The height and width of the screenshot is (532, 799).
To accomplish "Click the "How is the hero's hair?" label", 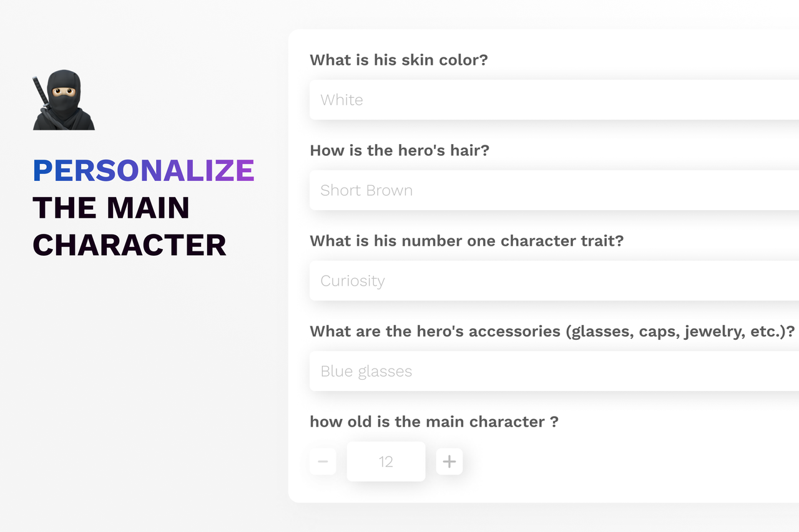I will point(399,151).
